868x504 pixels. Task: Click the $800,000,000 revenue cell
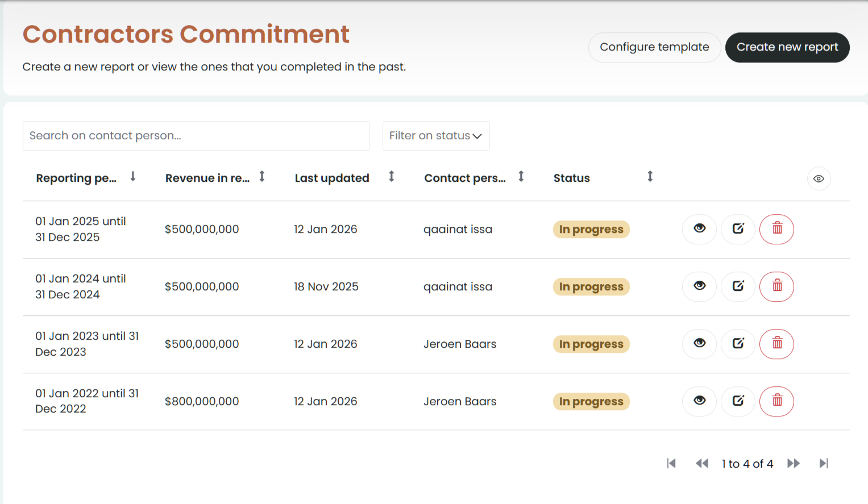[202, 402]
